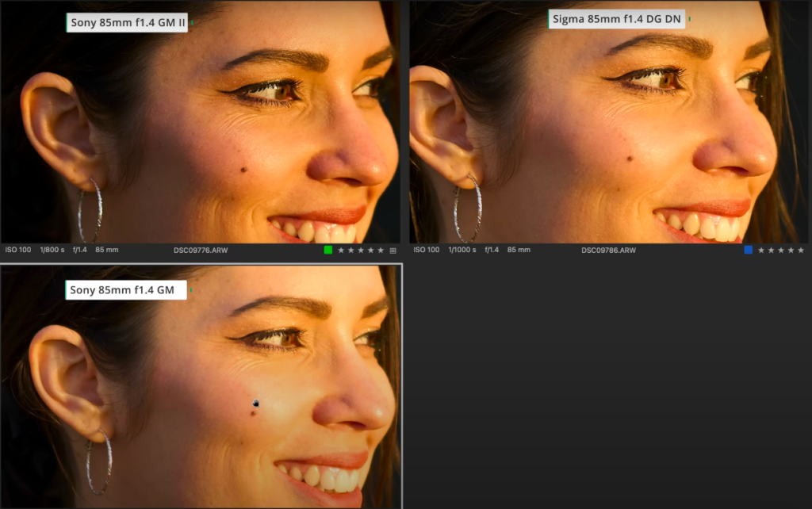Click f/1.4 aperture under the Sigma photo
This screenshot has height=509, width=812.
[x=492, y=250]
